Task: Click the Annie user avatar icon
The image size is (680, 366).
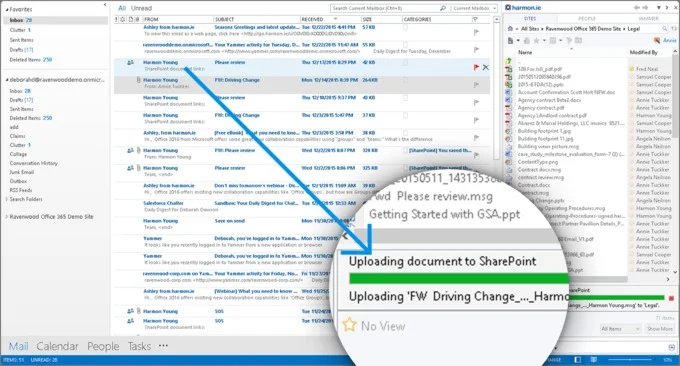Action: 657,40
